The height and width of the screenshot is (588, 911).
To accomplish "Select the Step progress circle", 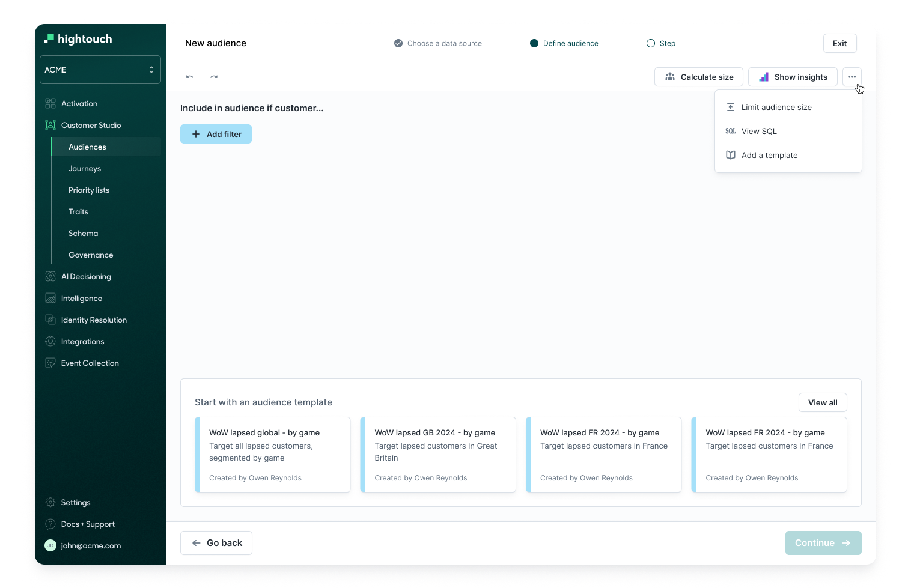I will point(651,43).
